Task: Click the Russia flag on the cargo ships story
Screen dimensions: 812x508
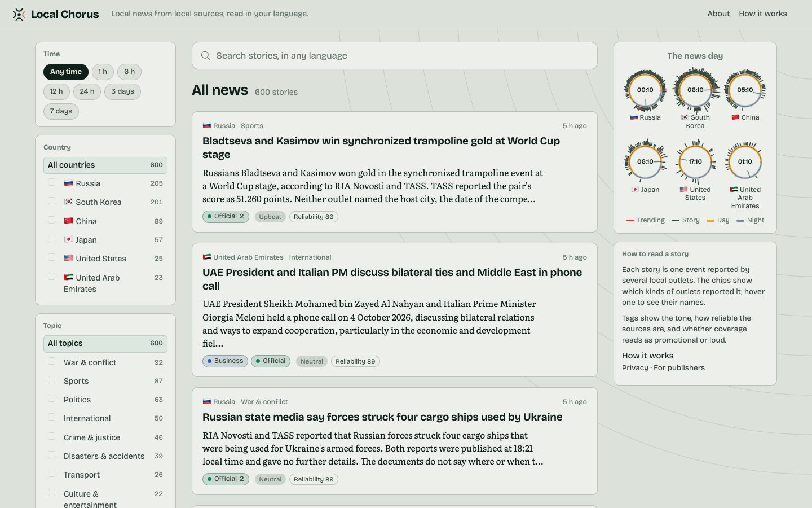Action: [207, 402]
